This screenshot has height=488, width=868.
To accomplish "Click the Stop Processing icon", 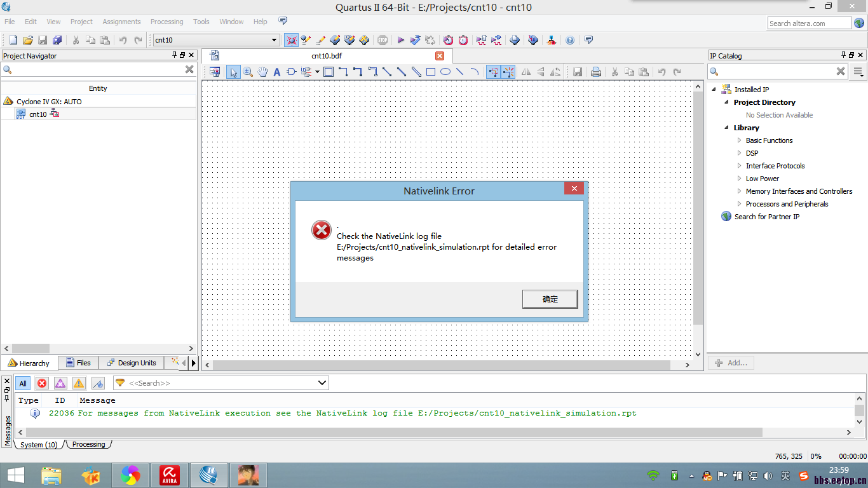I will 383,40.
